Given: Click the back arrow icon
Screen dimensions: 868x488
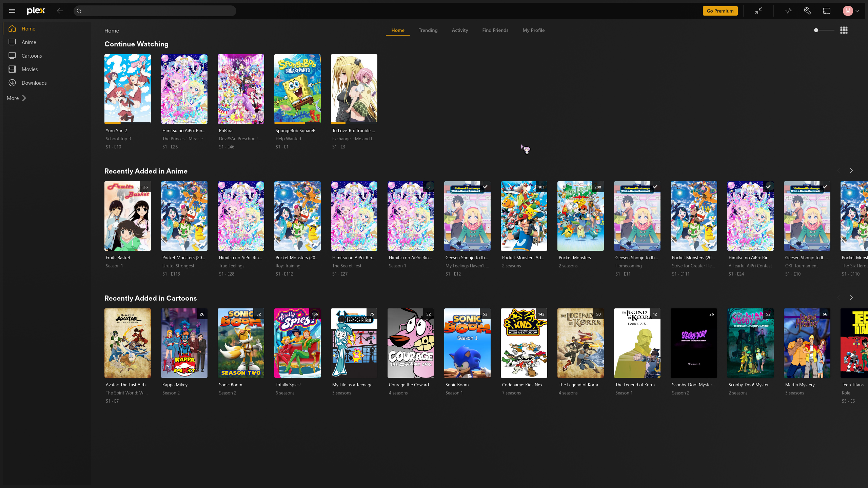Looking at the screenshot, I should tap(60, 11).
